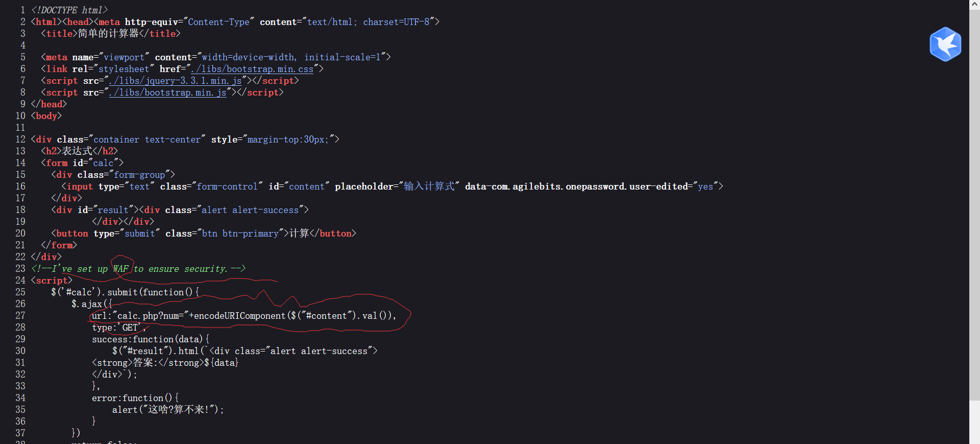
Task: Click the opening script tag on line 24
Action: (x=52, y=281)
